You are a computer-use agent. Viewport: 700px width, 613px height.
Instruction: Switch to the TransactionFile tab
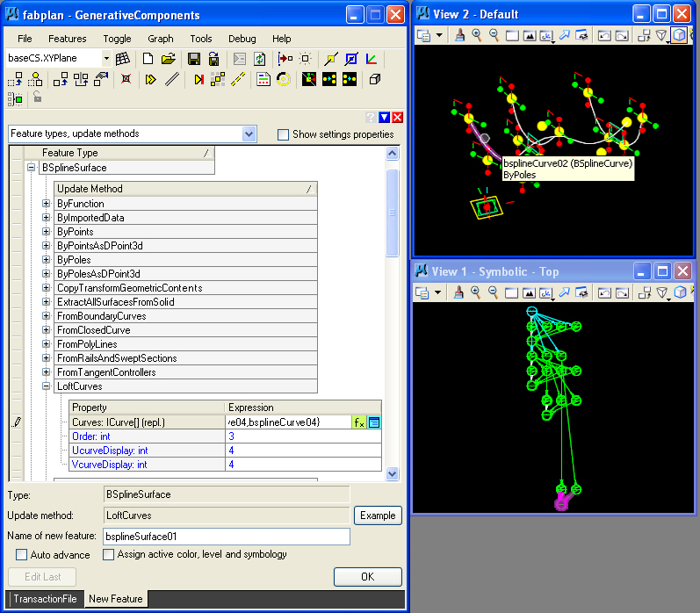(45, 599)
